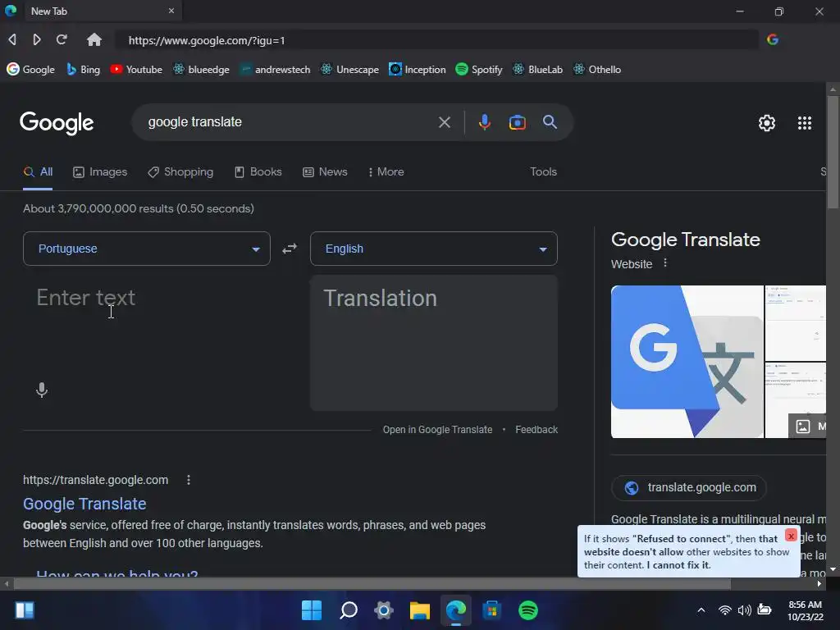Screen dimensions: 840x630
Task: Switch to the Images tab
Action: click(100, 172)
